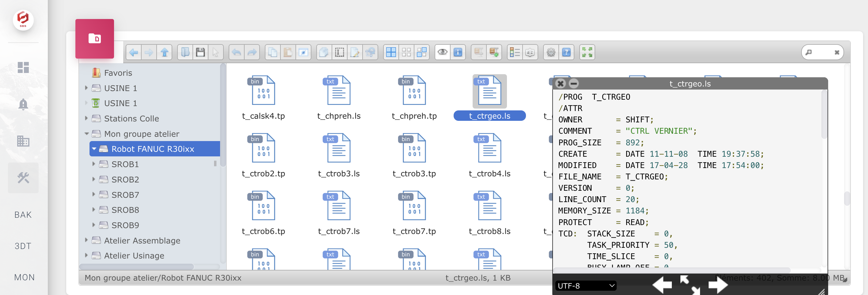Select the tools icon in the sidebar
868x295 pixels.
click(23, 178)
